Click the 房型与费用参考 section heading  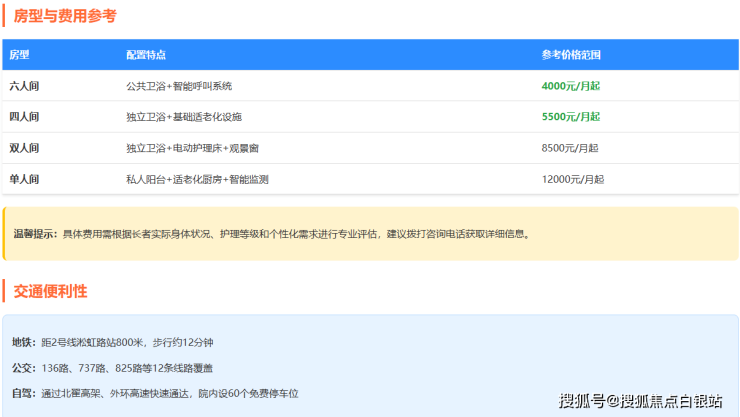(64, 16)
